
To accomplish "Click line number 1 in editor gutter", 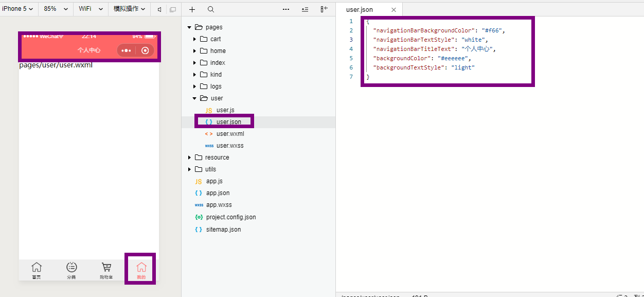I will point(351,21).
